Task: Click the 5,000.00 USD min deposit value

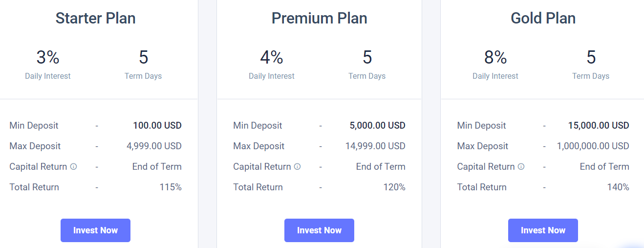Action: pyautogui.click(x=377, y=126)
